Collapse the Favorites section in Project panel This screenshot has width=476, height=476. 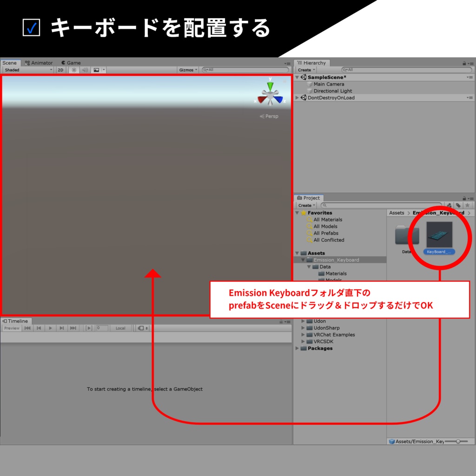tap(297, 212)
